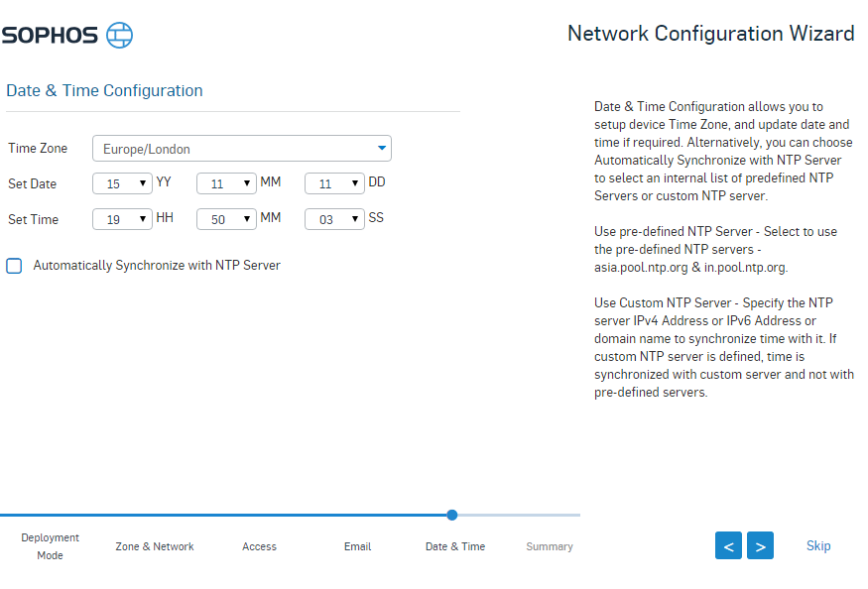This screenshot has height=589, width=868.
Task: Expand the month (MM) date dropdown
Action: tap(226, 184)
